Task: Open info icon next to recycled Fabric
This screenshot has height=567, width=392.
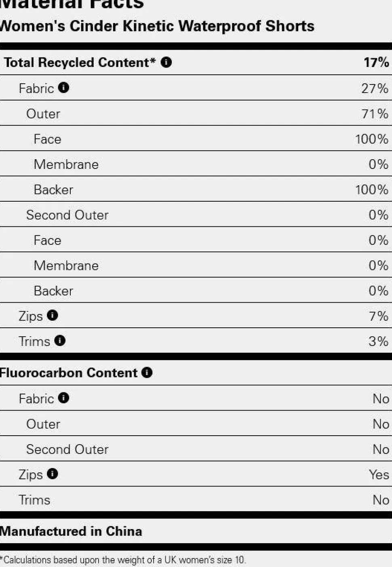Action: click(x=63, y=87)
